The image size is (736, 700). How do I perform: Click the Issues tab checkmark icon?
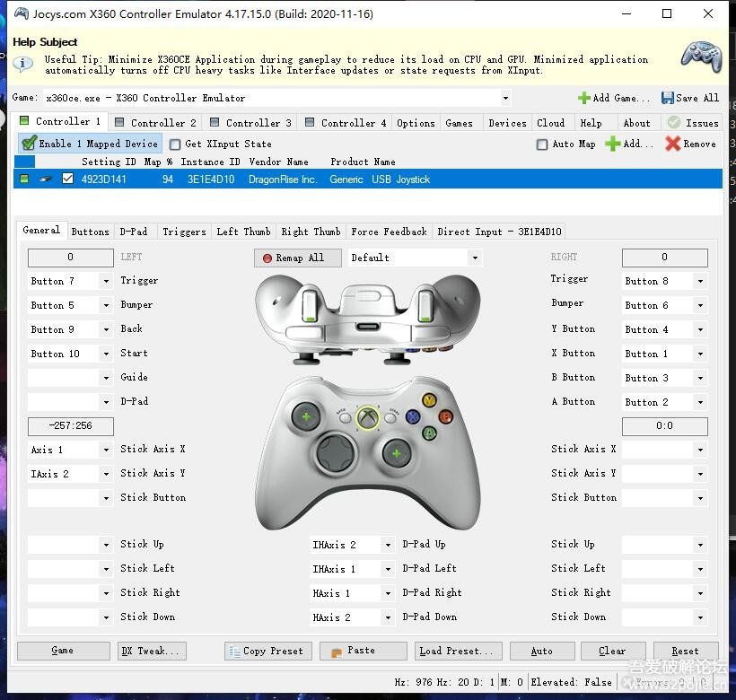674,122
